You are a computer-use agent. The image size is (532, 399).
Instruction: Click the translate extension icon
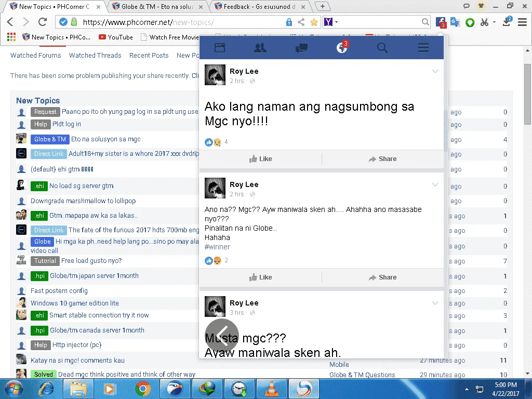(x=455, y=22)
